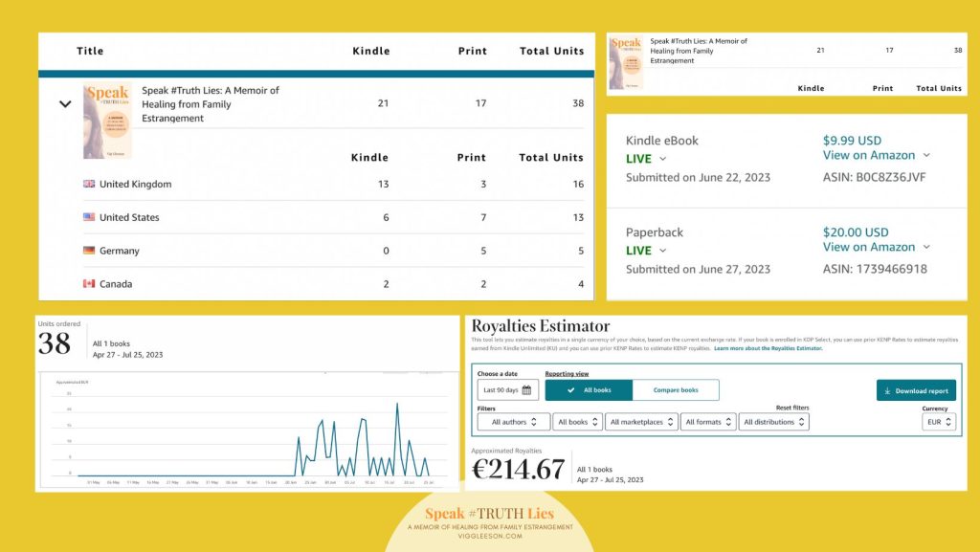Click United Kingdom total units value 16
This screenshot has height=552, width=980.
[x=578, y=185]
